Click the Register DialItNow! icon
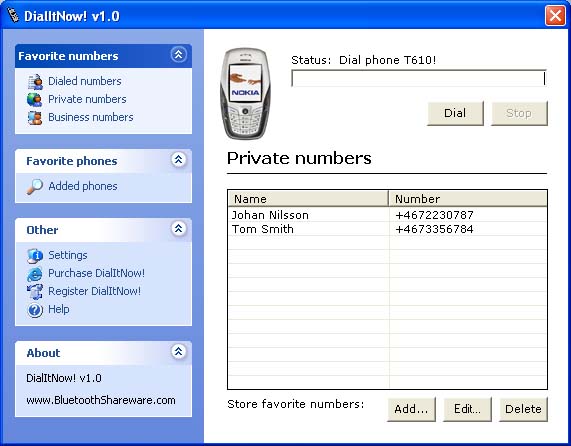571x446 pixels. click(35, 292)
